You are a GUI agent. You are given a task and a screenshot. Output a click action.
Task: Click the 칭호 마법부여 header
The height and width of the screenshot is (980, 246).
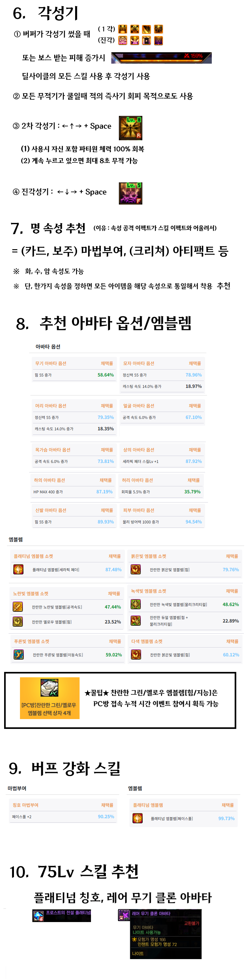coord(25,805)
